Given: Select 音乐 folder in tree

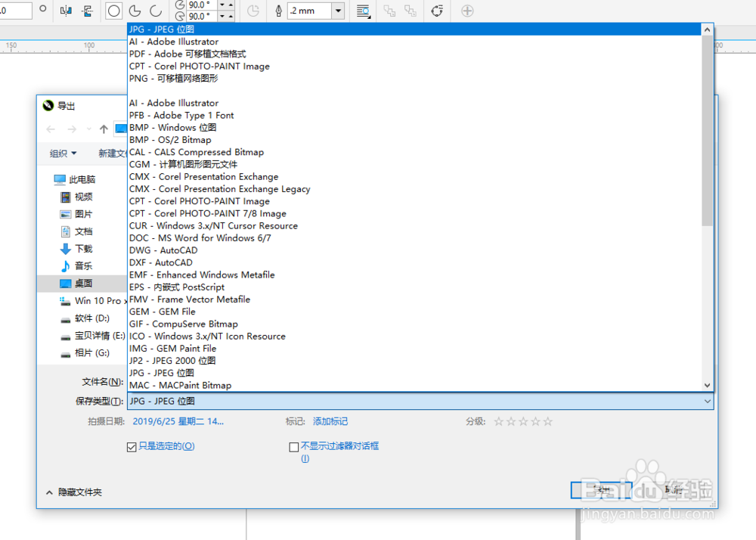Looking at the screenshot, I should 76,265.
